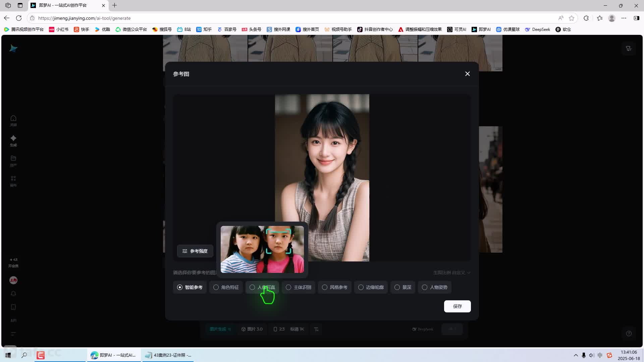Screen dimensions: 644x362
Task: Open the 生成 generate sidebar icon
Action: click(x=13, y=140)
